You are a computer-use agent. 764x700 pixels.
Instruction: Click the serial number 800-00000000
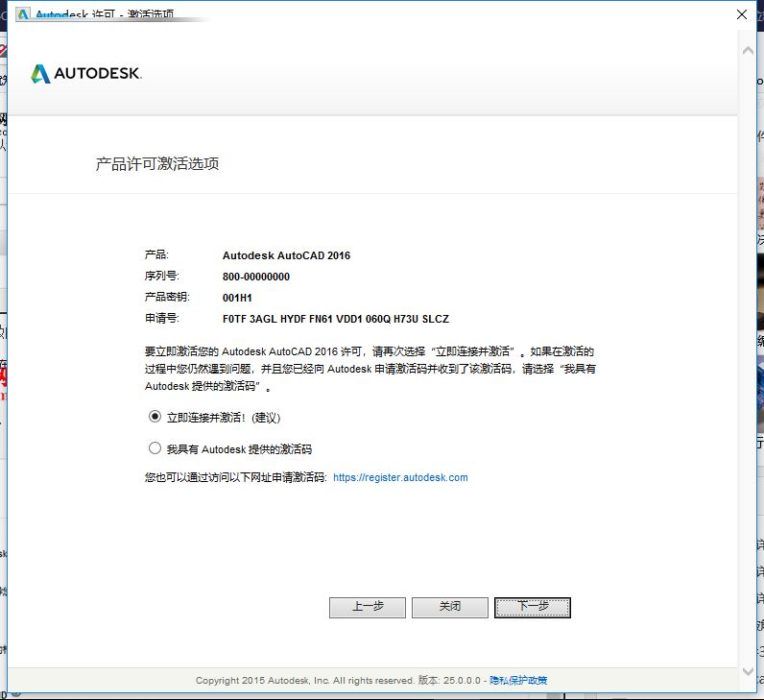[x=256, y=277]
